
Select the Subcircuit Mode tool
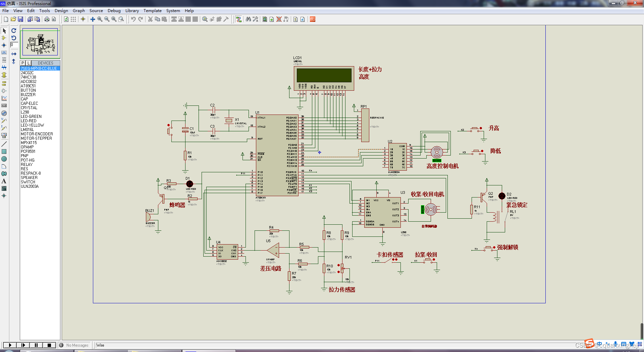4,75
